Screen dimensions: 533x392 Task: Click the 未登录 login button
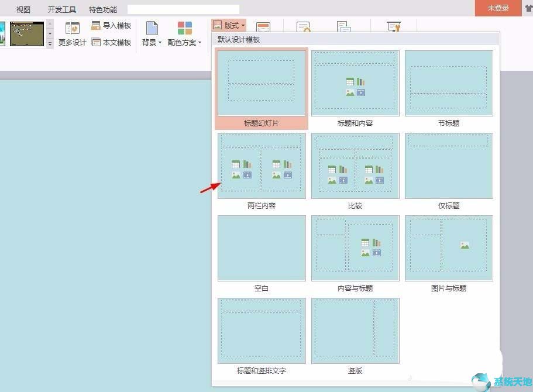point(498,8)
